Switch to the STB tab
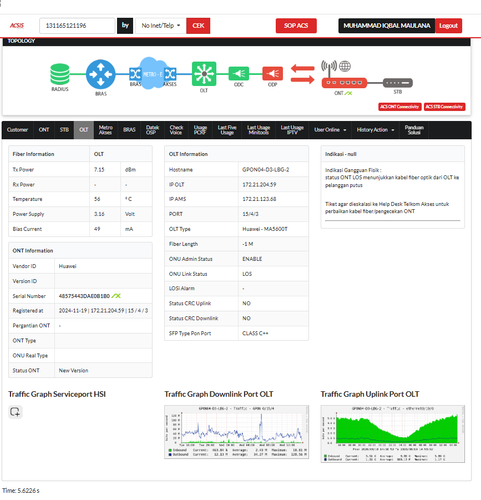Image resolution: width=481 pixels, height=500 pixels. [64, 130]
